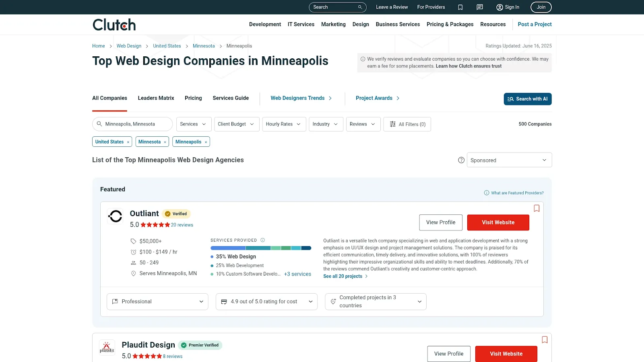Screen dimensions: 644x362
Task: Click inside the Minneapolis, Minnesota location field
Action: coord(133,124)
